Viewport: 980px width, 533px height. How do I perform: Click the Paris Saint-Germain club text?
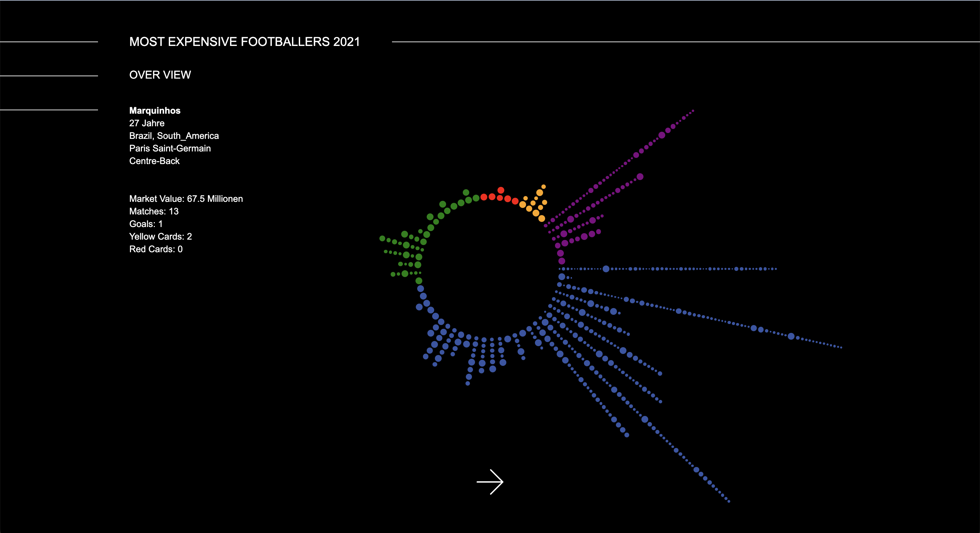point(170,148)
